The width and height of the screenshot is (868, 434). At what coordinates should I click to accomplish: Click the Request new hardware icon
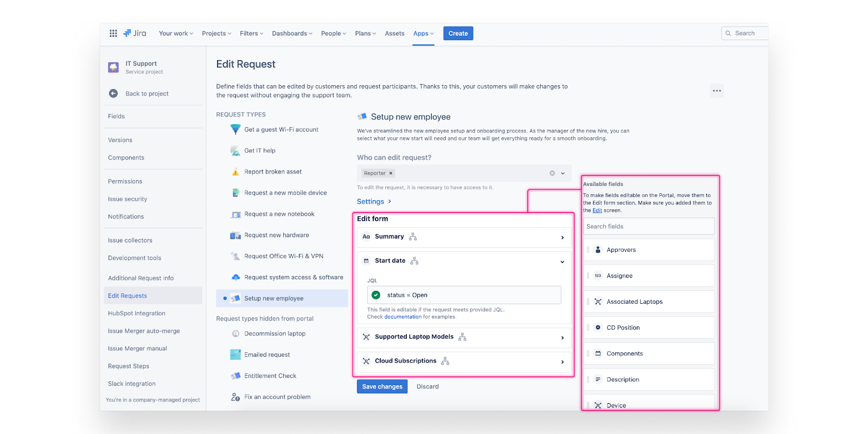coord(235,235)
